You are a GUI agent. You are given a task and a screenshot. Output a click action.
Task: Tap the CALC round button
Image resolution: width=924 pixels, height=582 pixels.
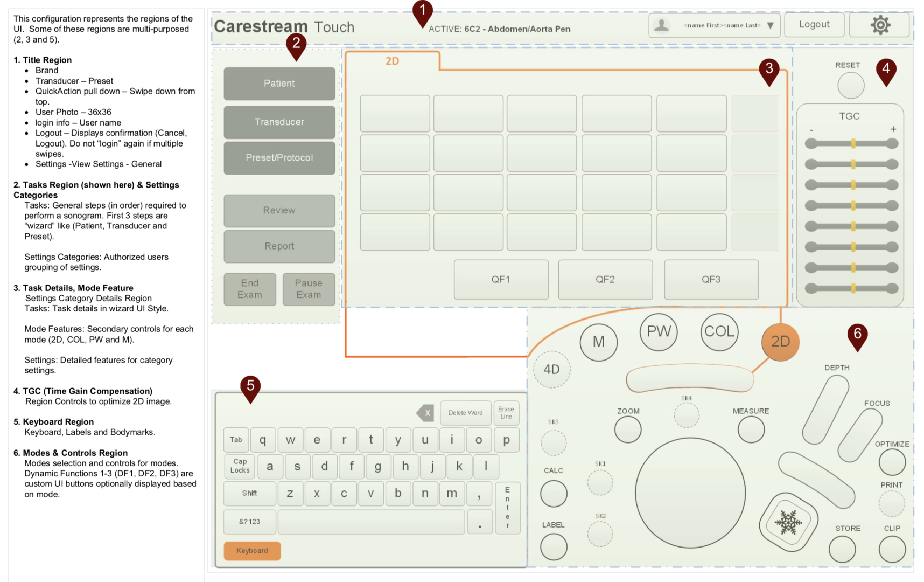click(x=554, y=494)
